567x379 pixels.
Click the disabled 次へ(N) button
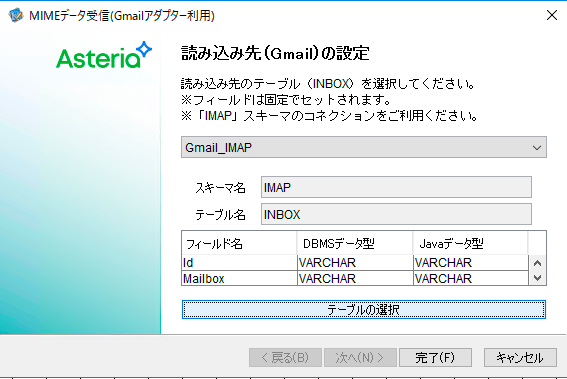point(360,358)
